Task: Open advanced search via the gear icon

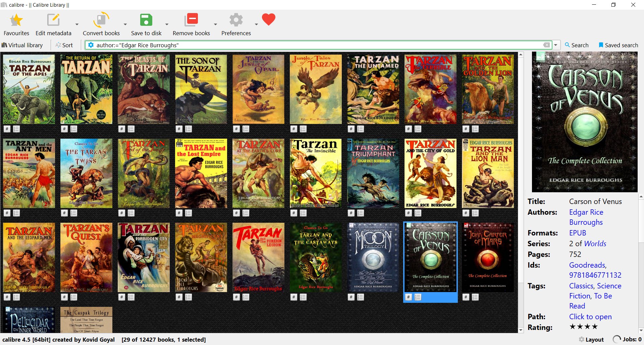Action: point(91,45)
